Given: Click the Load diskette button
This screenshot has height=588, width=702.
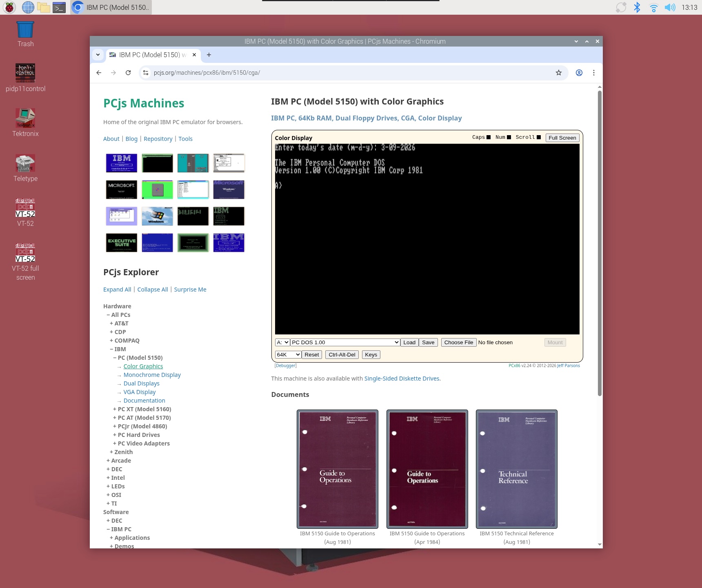Looking at the screenshot, I should coord(409,343).
